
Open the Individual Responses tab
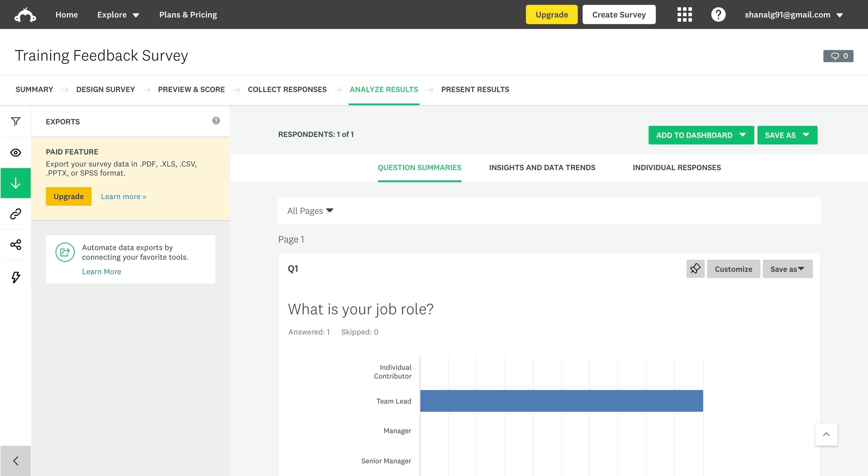[x=677, y=167]
